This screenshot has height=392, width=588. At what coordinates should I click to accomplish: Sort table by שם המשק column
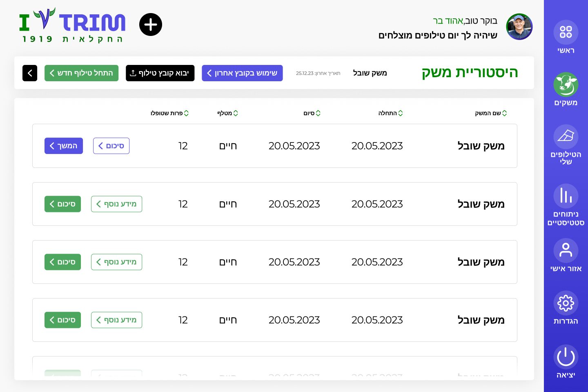pyautogui.click(x=491, y=113)
